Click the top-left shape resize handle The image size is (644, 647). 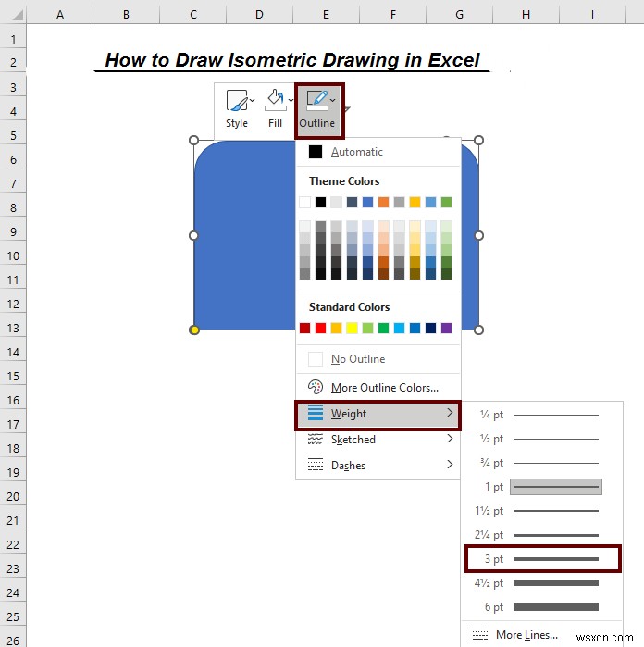(193, 141)
